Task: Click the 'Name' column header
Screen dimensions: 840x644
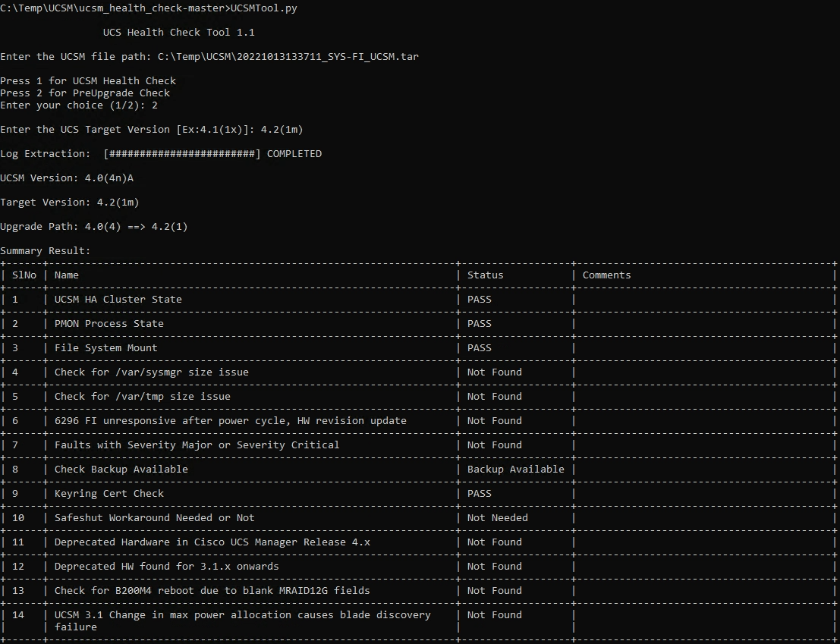Action: pyautogui.click(x=67, y=275)
